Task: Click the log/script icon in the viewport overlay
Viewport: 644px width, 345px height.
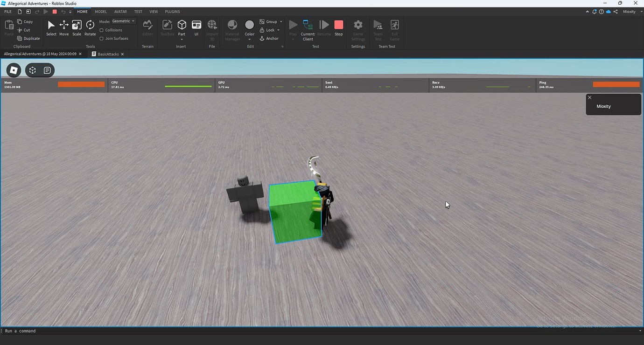Action: 47,70
